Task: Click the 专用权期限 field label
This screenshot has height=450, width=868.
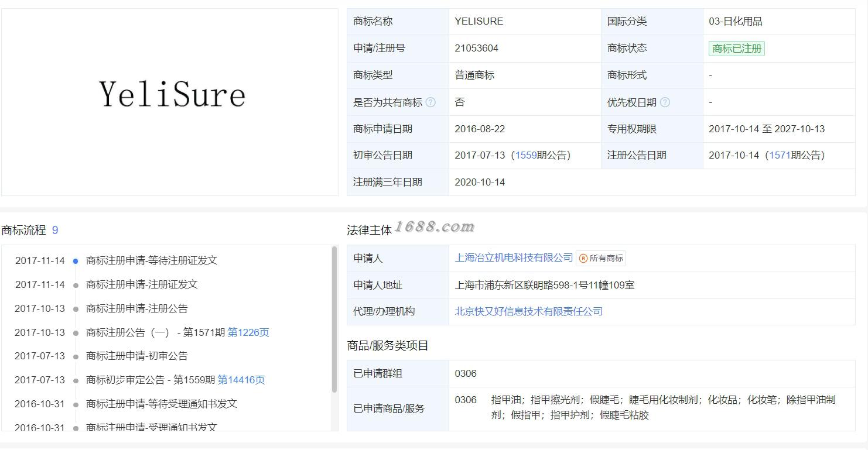Action: point(632,129)
